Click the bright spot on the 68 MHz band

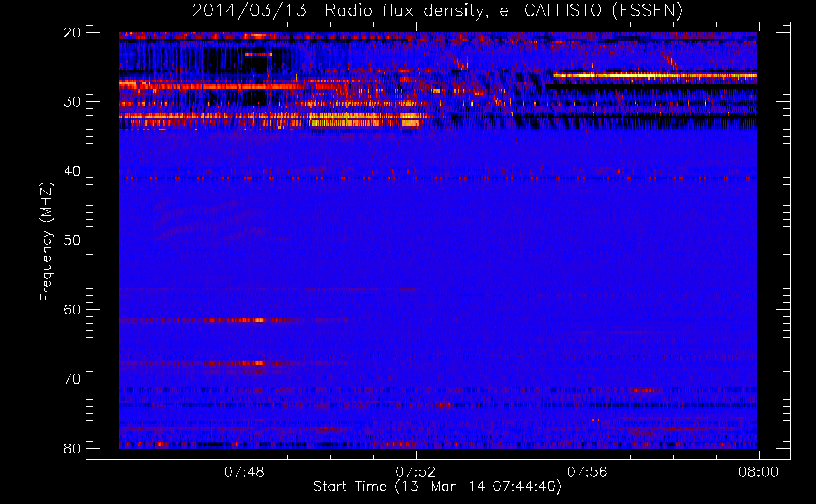coord(259,363)
